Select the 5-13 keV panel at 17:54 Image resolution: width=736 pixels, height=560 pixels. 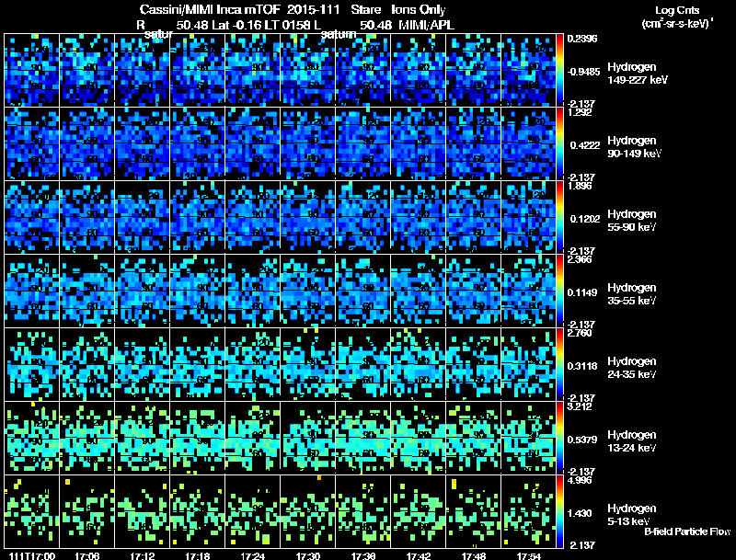[x=528, y=511]
